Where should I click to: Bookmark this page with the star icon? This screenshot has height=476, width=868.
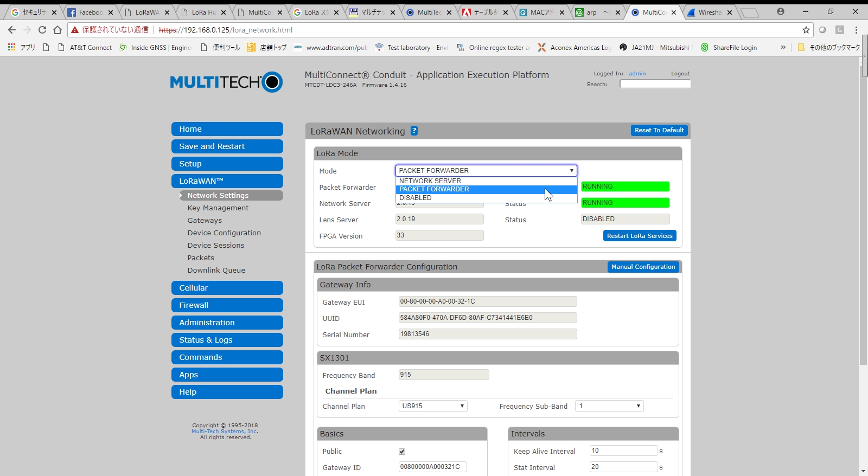pos(806,30)
